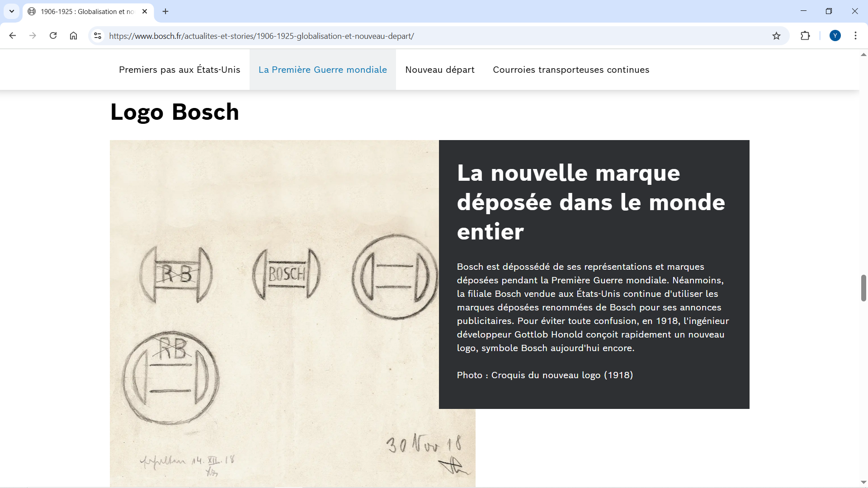Click the scrollbar down arrow
The image size is (868, 488).
coord(863,483)
